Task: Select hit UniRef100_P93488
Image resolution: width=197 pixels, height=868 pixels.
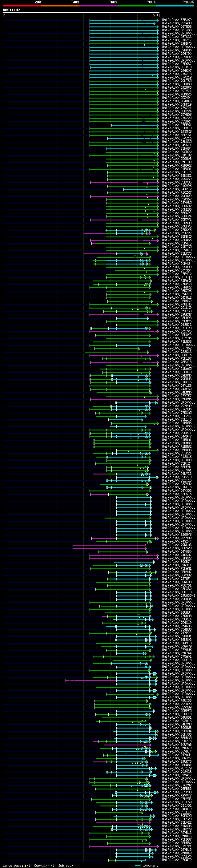Action: pyautogui.click(x=177, y=23)
